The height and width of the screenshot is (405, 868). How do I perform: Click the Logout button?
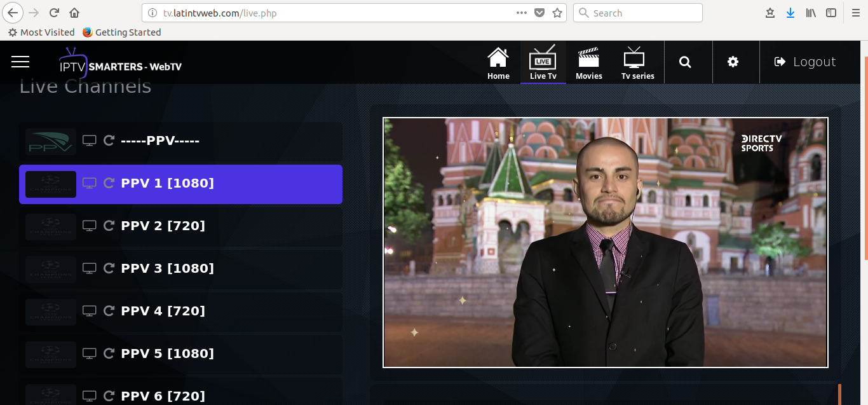pos(805,62)
